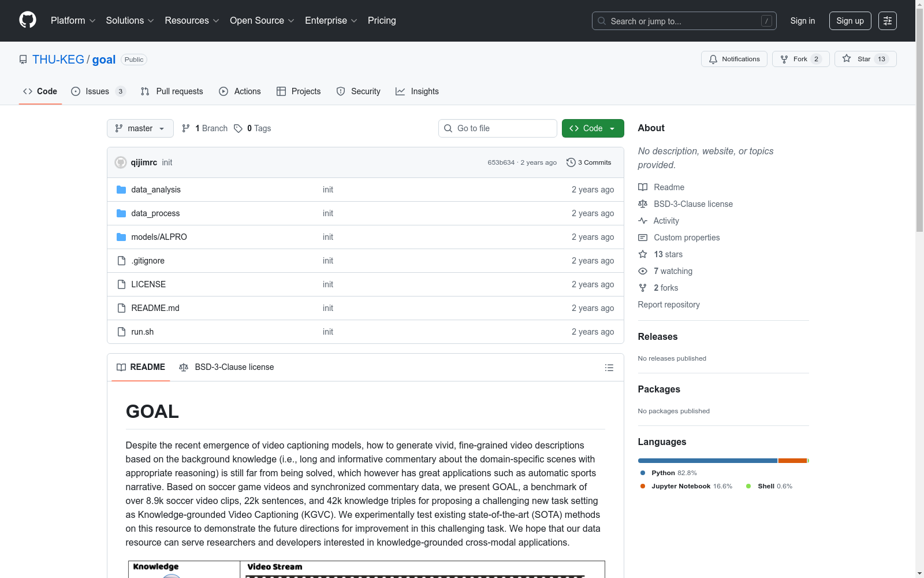
Task: Open Report repository link
Action: 669,305
